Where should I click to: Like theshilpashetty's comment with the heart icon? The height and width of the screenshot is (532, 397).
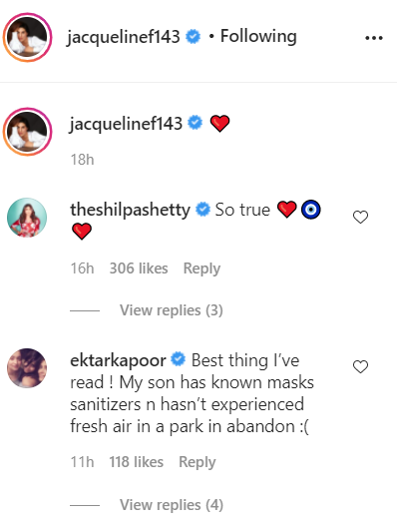(x=360, y=218)
